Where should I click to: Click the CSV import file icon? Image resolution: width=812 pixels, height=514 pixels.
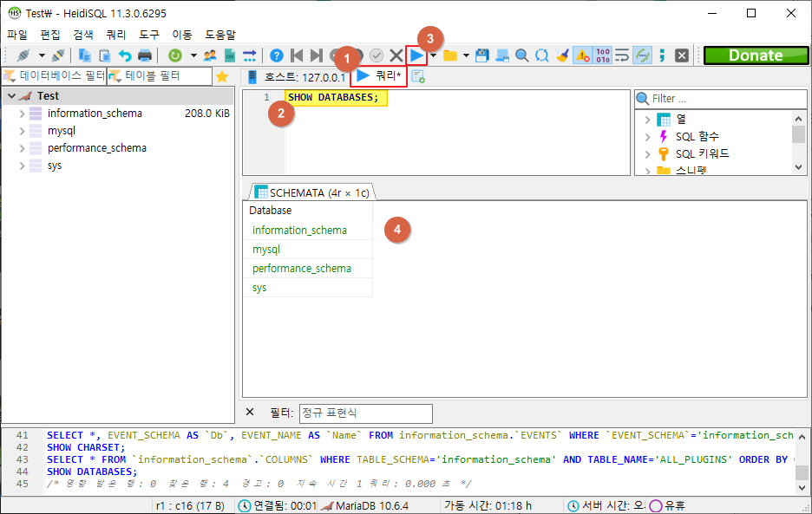230,55
